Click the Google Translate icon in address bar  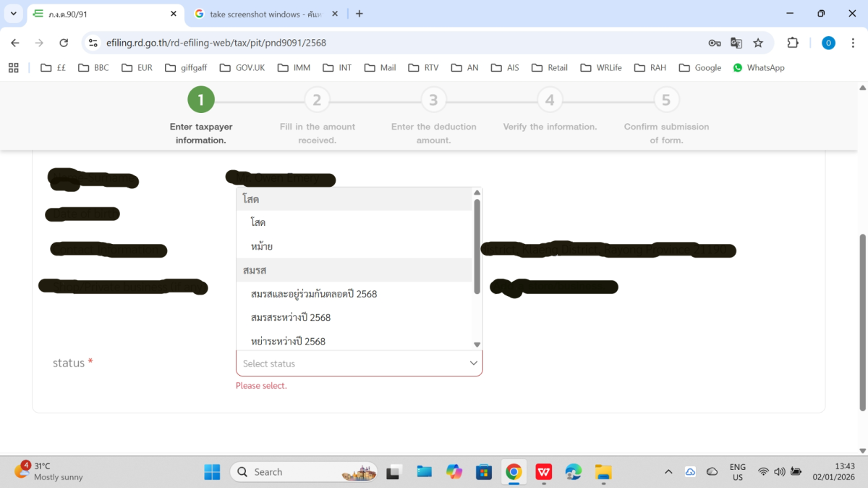[736, 43]
